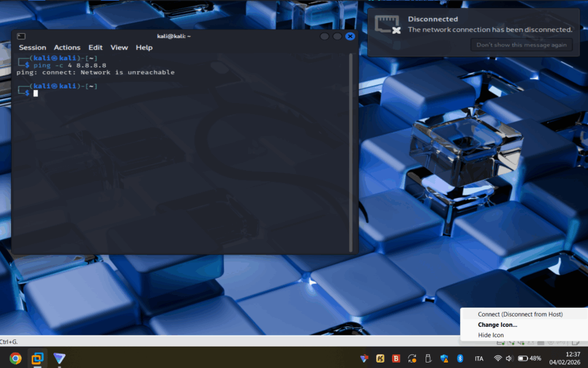Open the Help menu
This screenshot has width=588, height=368.
click(x=144, y=47)
